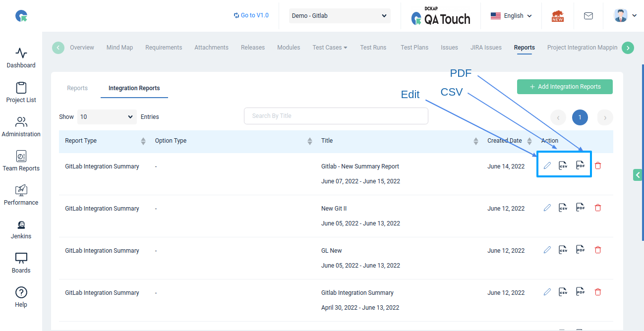Sort table by Option Type column
The height and width of the screenshot is (331, 644).
point(310,141)
